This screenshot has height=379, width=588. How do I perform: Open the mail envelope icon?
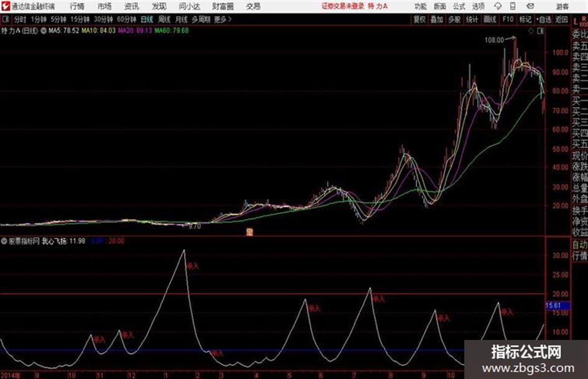[530, 6]
